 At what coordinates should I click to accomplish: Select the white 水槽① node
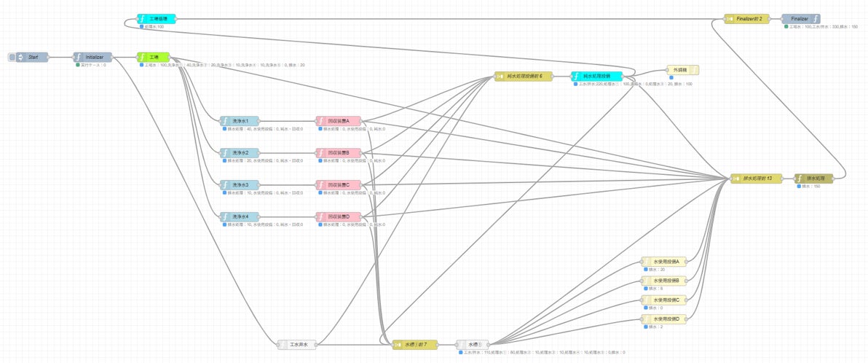(473, 345)
